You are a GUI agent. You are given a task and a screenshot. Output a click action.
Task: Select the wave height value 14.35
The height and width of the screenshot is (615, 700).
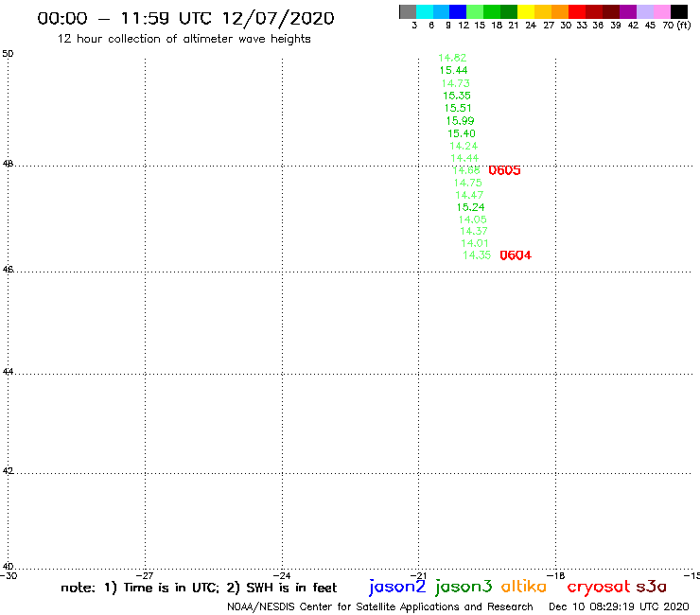pyautogui.click(x=477, y=255)
